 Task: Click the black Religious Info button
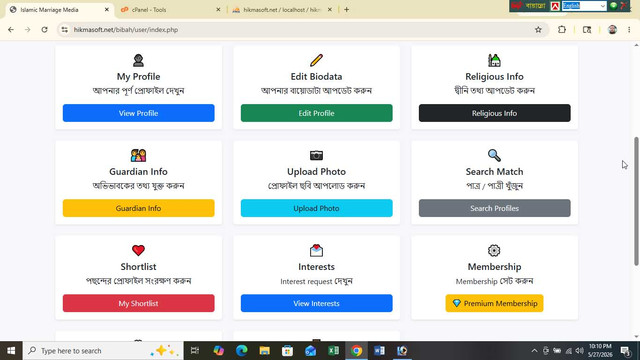494,113
